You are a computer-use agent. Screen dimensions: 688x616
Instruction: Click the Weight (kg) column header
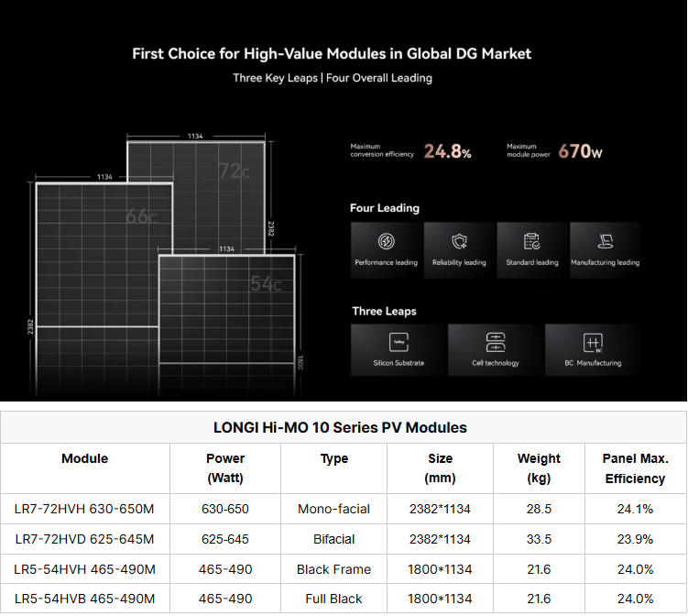tap(539, 468)
